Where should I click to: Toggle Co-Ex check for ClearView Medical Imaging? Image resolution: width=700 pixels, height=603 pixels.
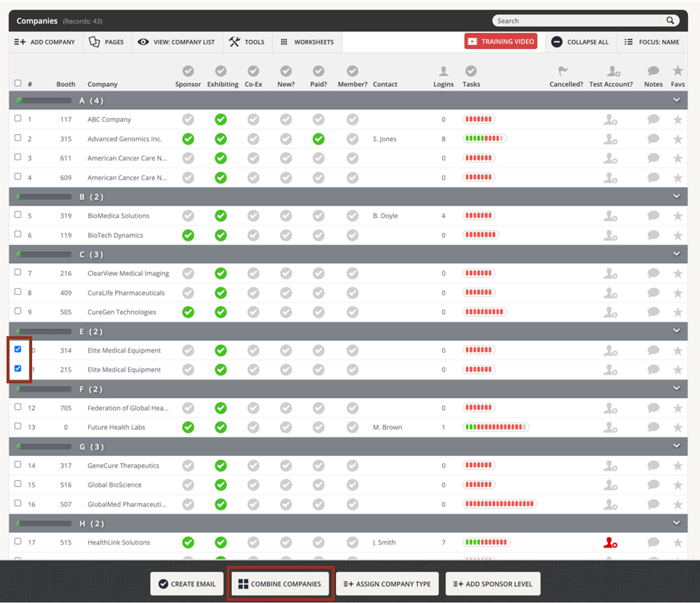pos(253,273)
